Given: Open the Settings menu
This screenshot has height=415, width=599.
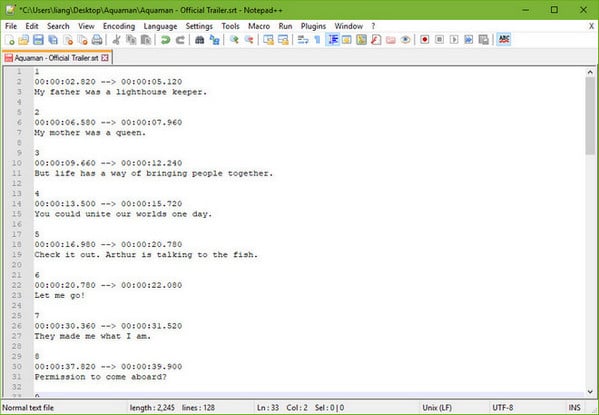Looking at the screenshot, I should click(199, 26).
